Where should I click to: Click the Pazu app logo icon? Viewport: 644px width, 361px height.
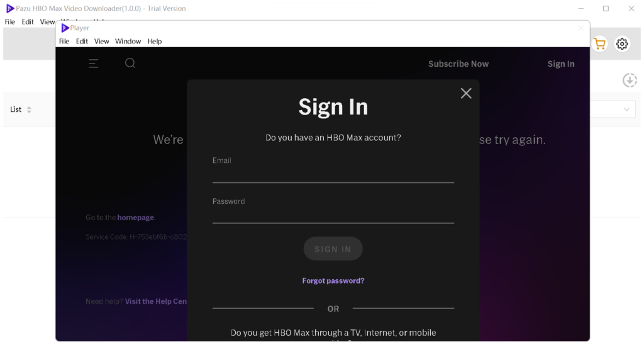click(x=10, y=8)
